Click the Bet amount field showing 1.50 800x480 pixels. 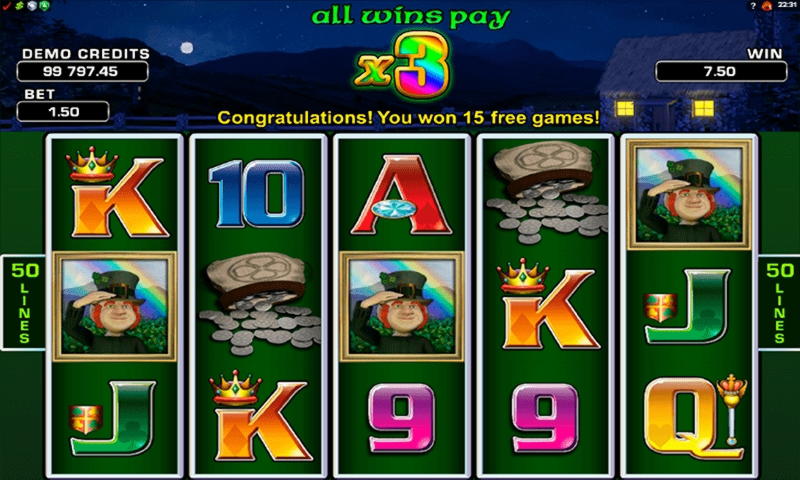tap(63, 112)
